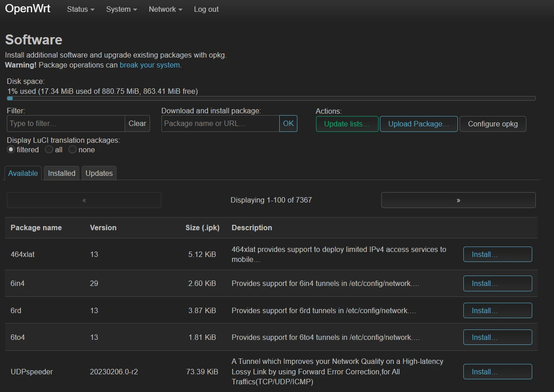554x392 pixels.
Task: Click the 464xlat description text
Action: pos(339,254)
